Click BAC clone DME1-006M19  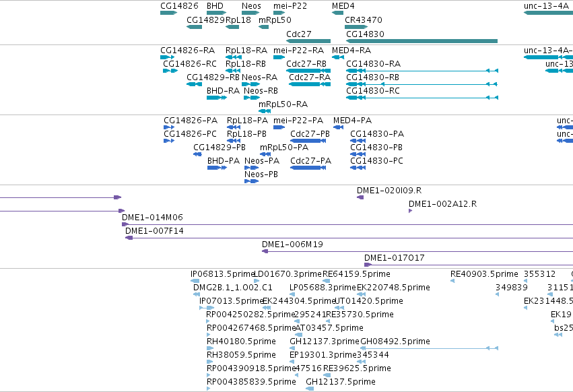417,252
